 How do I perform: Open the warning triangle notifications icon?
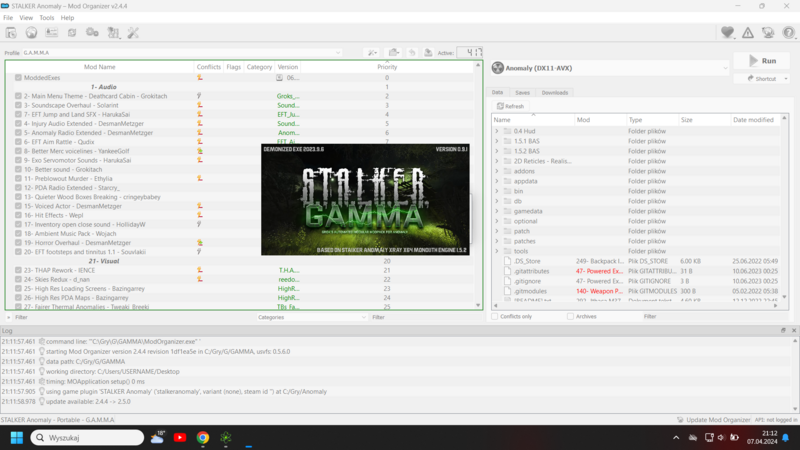[748, 33]
